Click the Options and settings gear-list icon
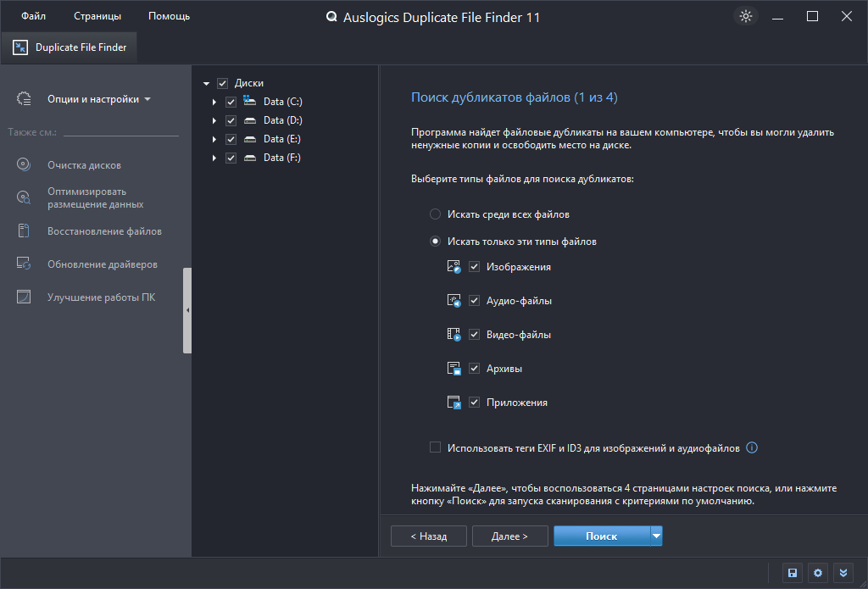Screen dimensions: 868x589 tap(24, 99)
